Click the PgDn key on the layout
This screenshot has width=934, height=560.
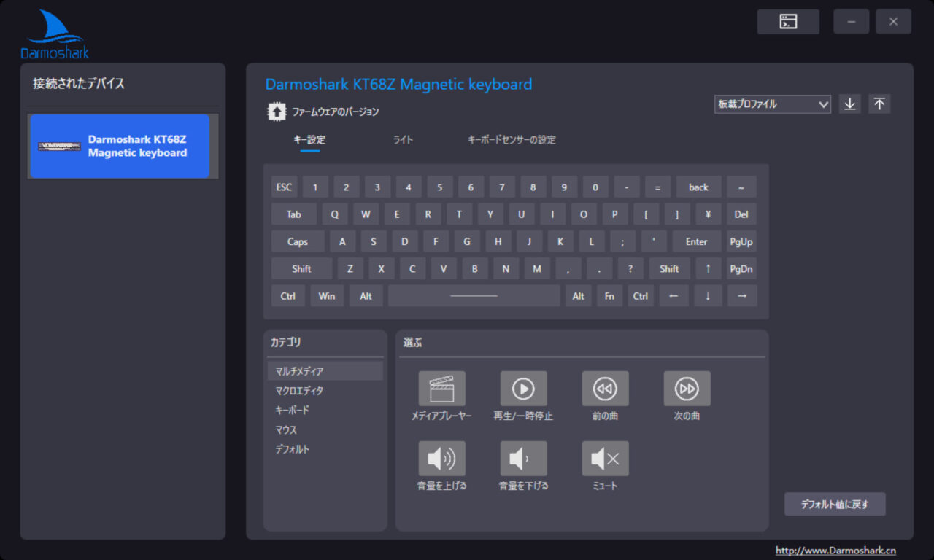pos(741,268)
